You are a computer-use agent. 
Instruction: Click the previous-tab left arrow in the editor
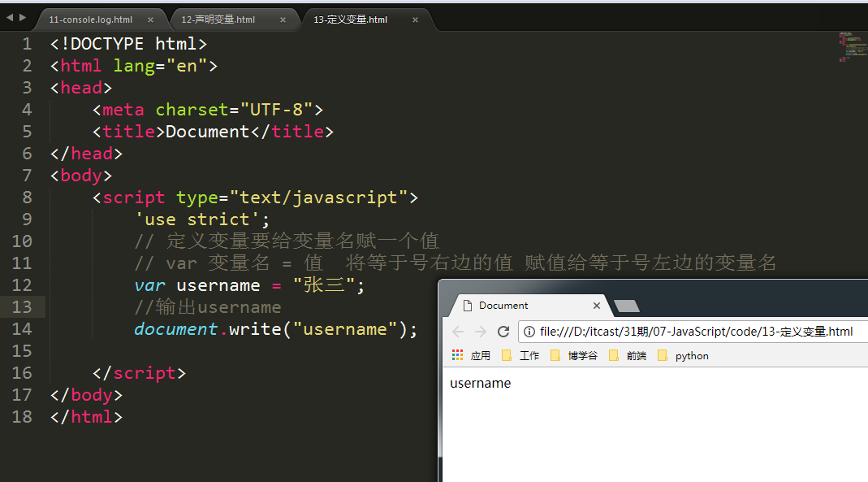click(10, 18)
